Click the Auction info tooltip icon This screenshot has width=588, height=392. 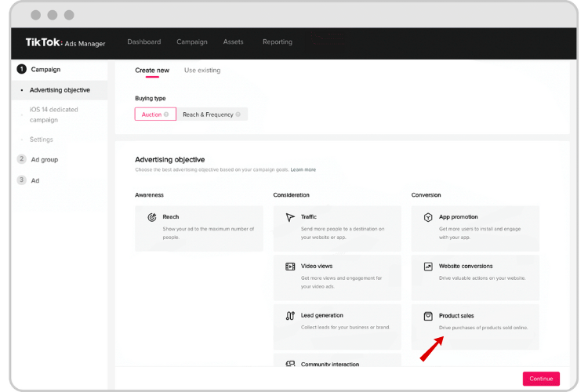click(166, 114)
